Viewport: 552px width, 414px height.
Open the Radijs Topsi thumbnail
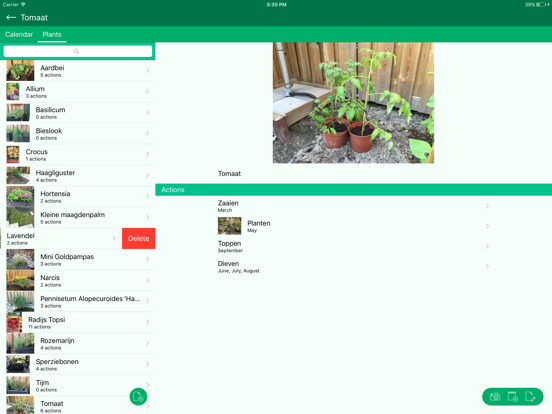coord(14,322)
